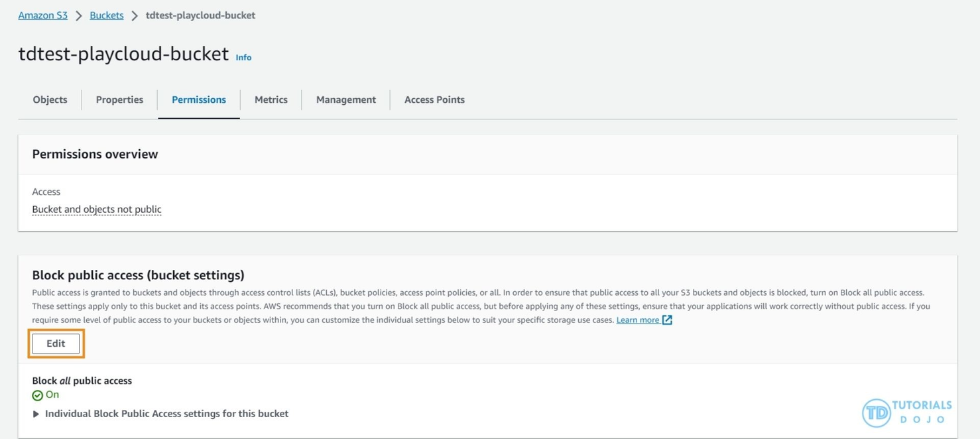
Task: Click the breadcrumb chevron after Amazon S3
Action: coord(78,15)
